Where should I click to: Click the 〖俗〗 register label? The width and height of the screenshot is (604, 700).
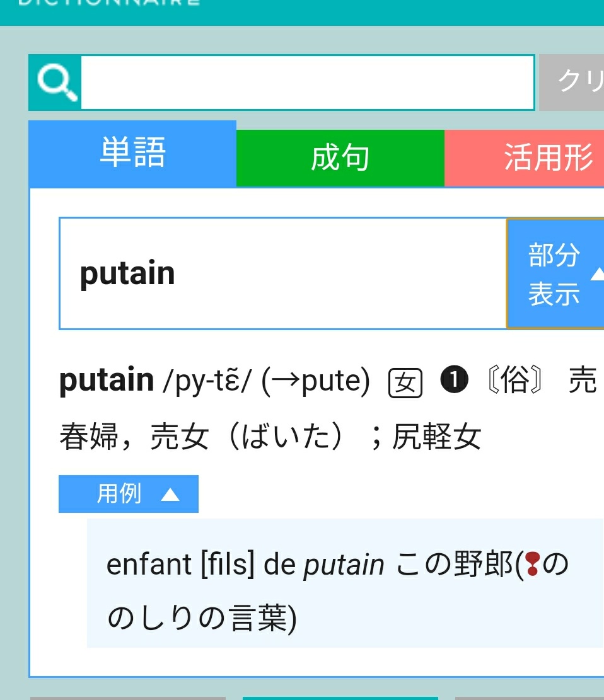(514, 382)
